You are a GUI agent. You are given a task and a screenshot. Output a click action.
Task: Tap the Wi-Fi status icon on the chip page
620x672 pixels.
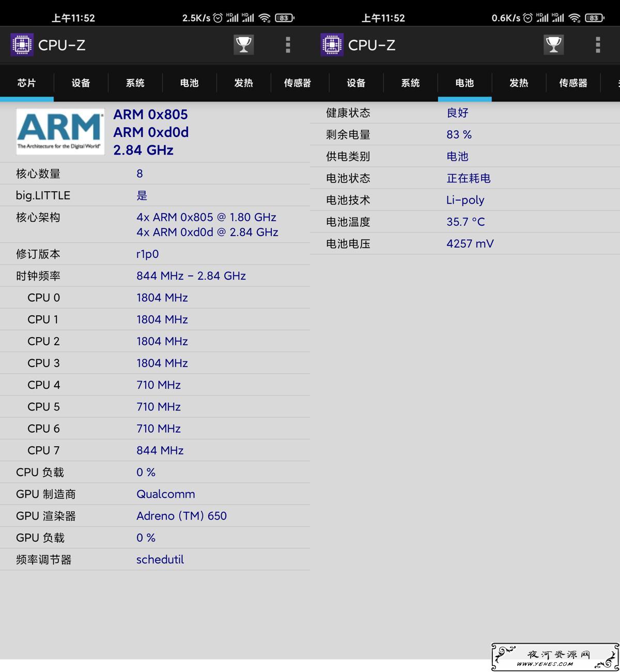[265, 18]
